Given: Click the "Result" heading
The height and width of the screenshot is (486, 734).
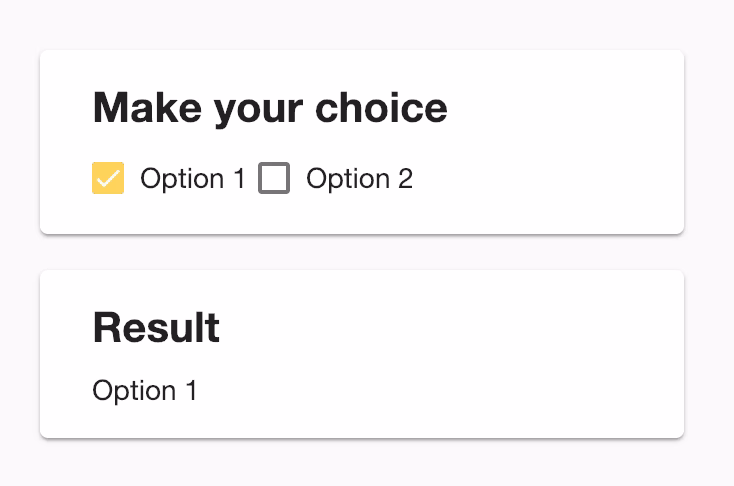Looking at the screenshot, I should pos(156,328).
